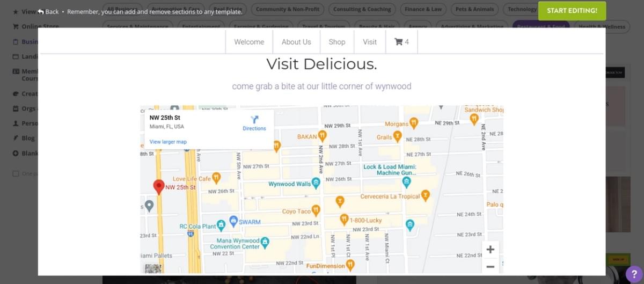Screen dimensions: 644x284
Task: Zoom in on the map with plus button
Action: click(490, 250)
